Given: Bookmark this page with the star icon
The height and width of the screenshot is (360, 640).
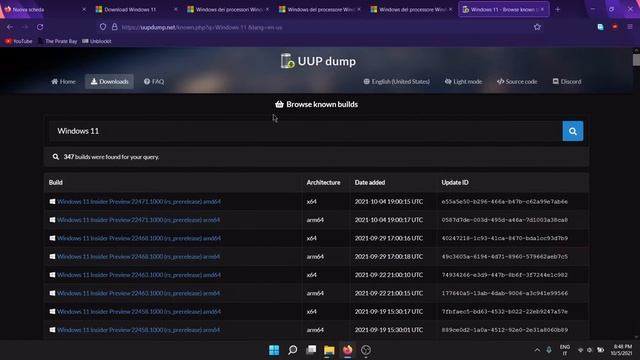Looking at the screenshot, I should (x=537, y=27).
